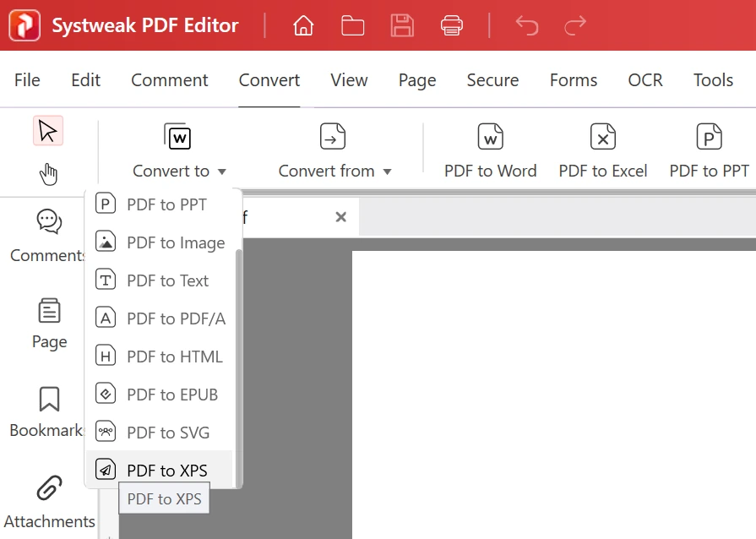This screenshot has height=539, width=756.
Task: Show the Bookmarks panel
Action: tap(48, 410)
